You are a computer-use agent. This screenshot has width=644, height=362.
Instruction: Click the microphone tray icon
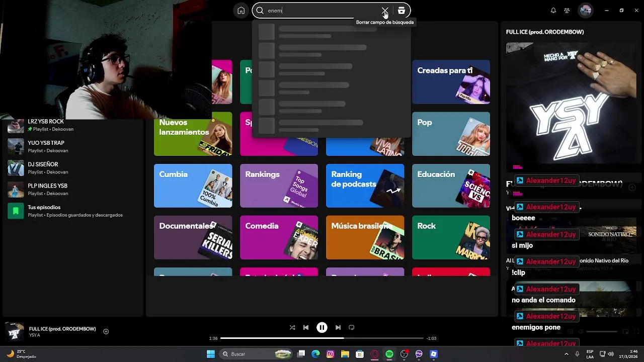click(577, 354)
